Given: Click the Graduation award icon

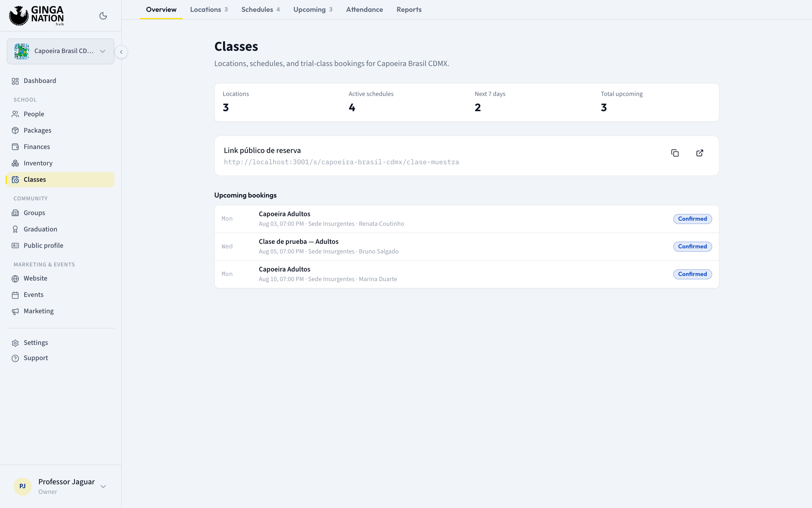Looking at the screenshot, I should pyautogui.click(x=15, y=229).
